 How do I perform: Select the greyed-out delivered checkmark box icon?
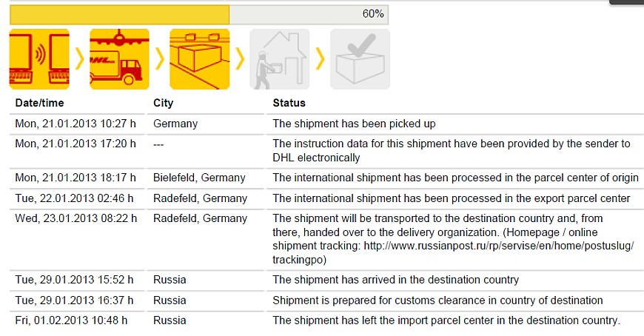coord(360,59)
